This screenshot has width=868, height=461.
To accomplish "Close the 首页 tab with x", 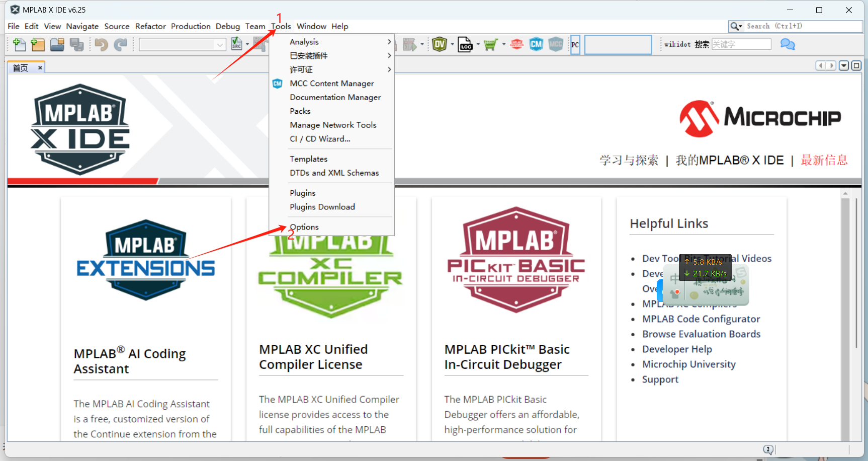I will point(40,67).
